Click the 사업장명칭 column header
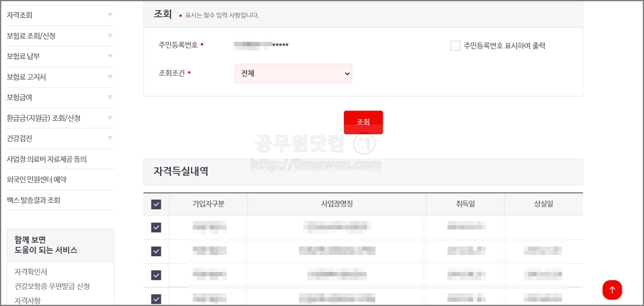The height and width of the screenshot is (306, 644). pos(337,204)
